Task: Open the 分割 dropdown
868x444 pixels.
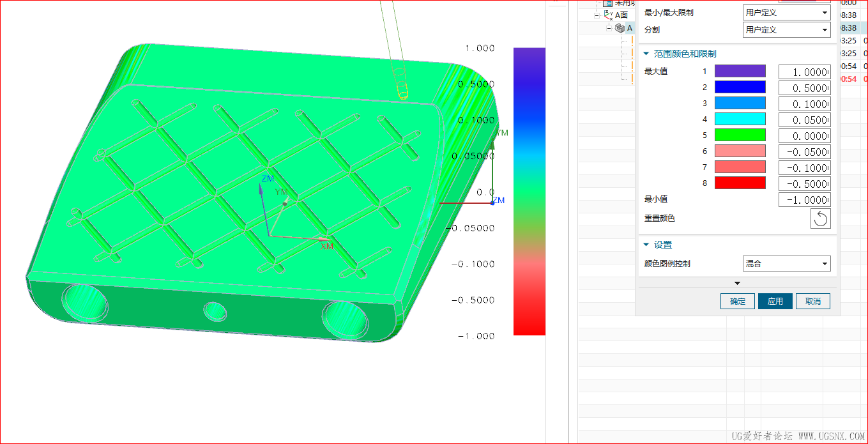Action: pos(787,29)
